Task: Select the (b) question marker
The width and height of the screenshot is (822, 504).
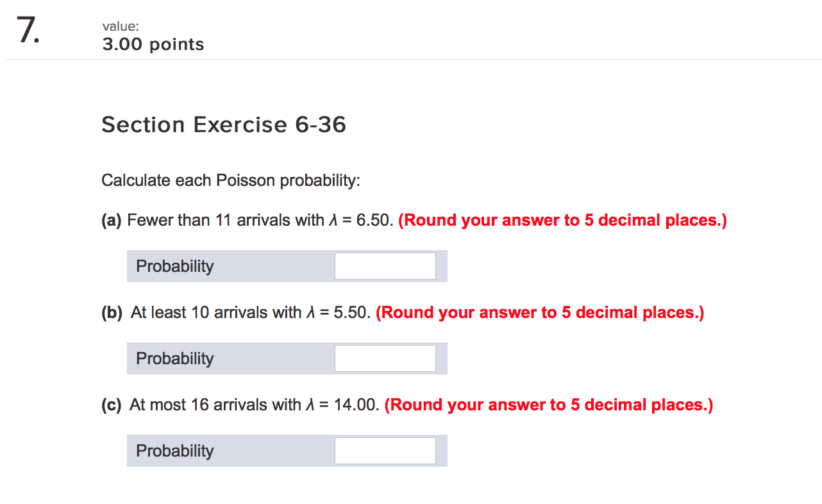Action: coord(112,312)
